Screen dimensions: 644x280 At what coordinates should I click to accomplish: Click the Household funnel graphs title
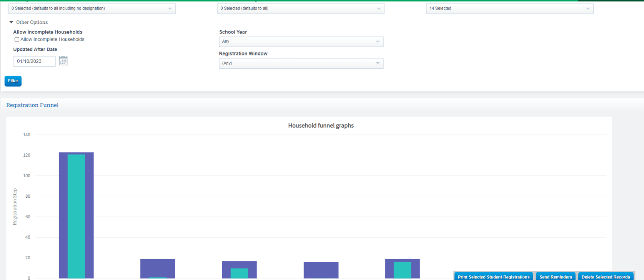pyautogui.click(x=321, y=125)
